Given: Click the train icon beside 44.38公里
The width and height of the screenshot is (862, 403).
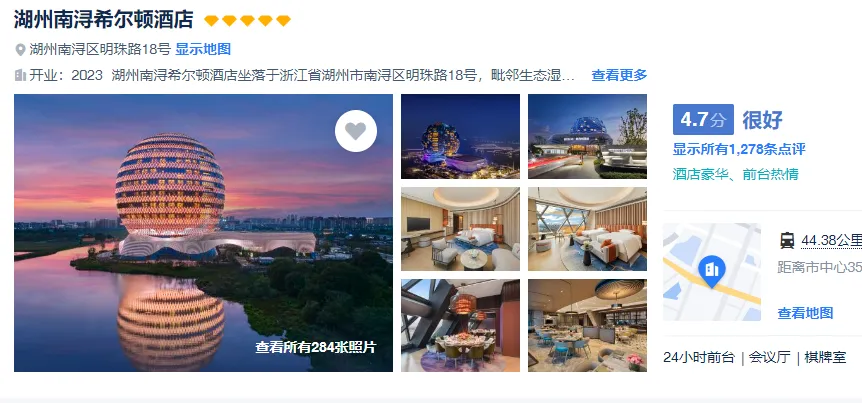Looking at the screenshot, I should point(787,240).
